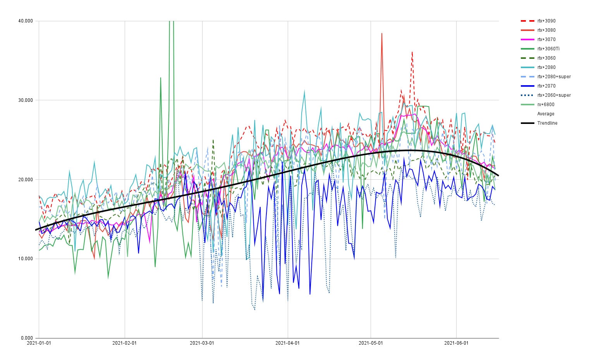Toggle the rtx+2080 legend label

pos(546,67)
